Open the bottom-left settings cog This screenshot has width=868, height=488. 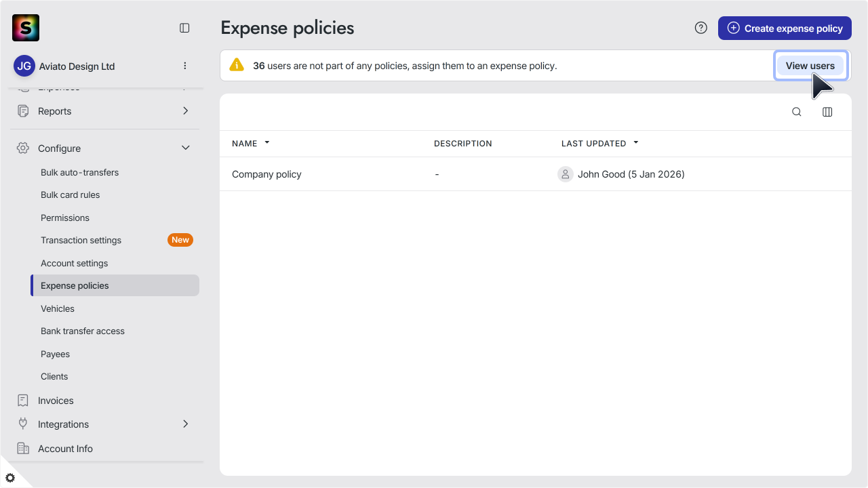pos(10,478)
